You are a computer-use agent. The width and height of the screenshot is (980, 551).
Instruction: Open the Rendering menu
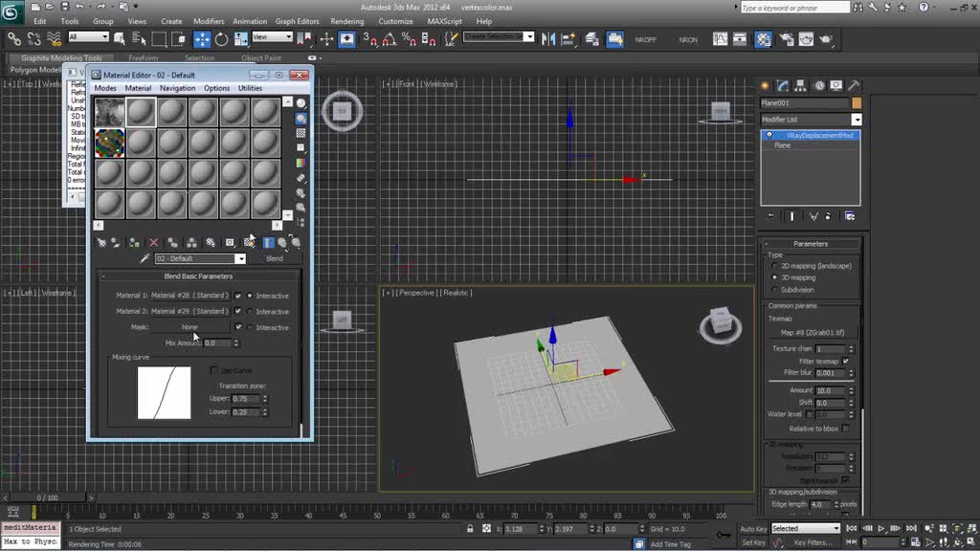point(347,21)
